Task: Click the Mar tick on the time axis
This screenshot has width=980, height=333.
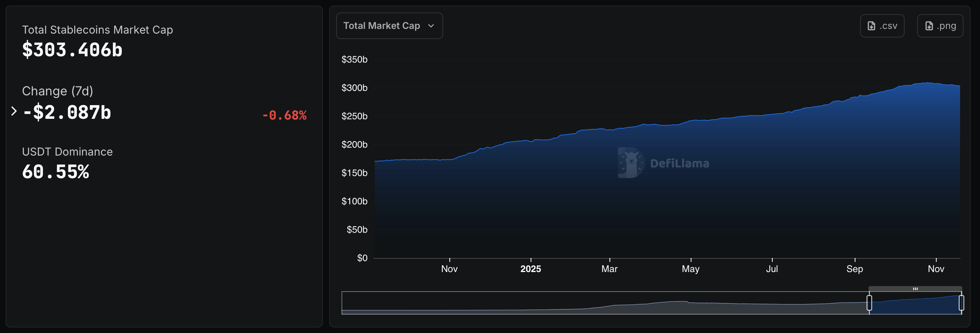Action: (x=609, y=269)
